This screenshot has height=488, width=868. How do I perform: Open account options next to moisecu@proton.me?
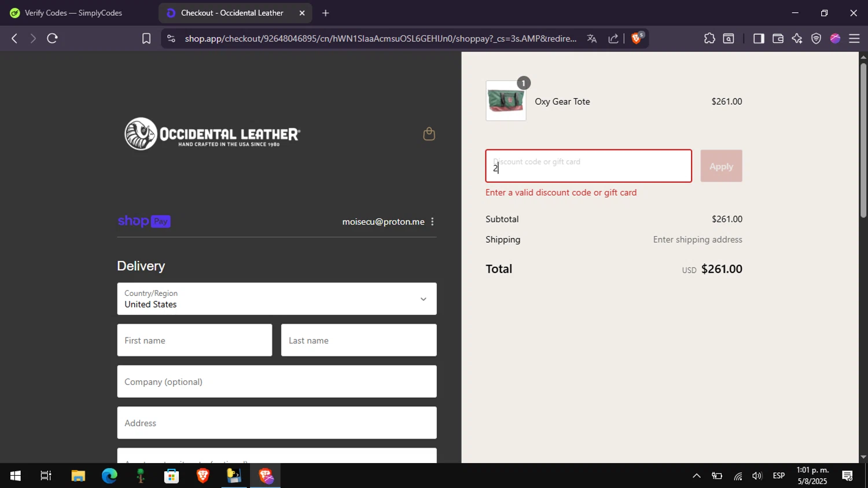point(432,222)
